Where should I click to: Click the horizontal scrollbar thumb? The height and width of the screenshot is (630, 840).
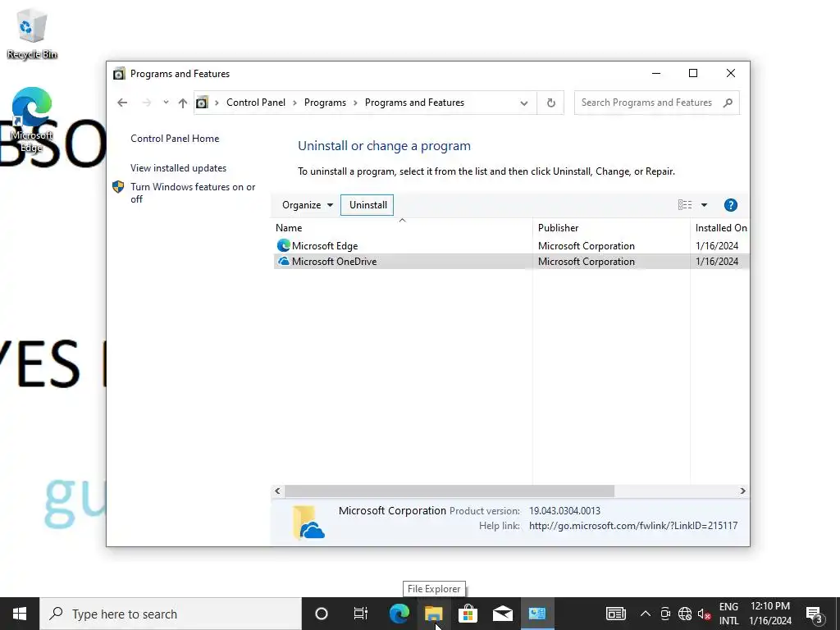click(x=449, y=491)
